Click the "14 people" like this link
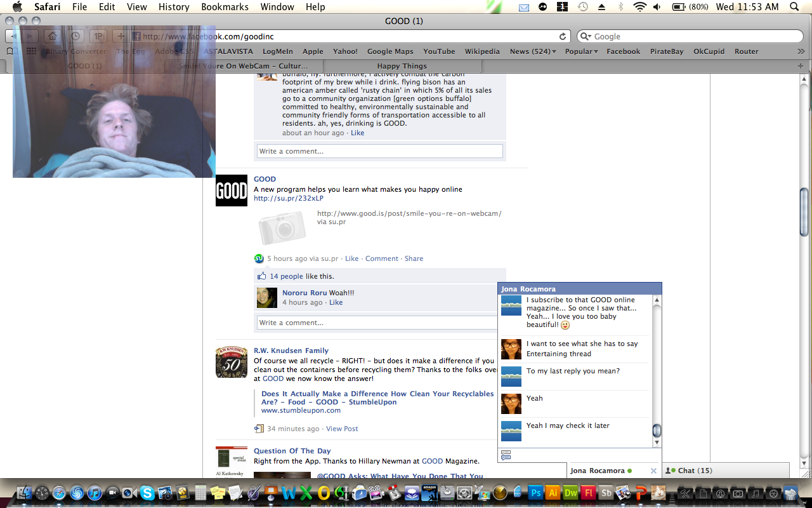812x508 pixels. pyautogui.click(x=286, y=276)
